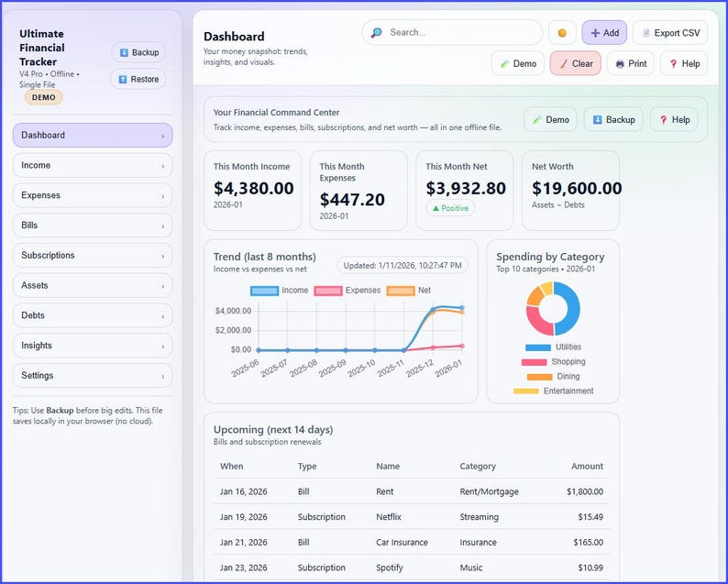Open the Dashboard sidebar item

click(93, 135)
